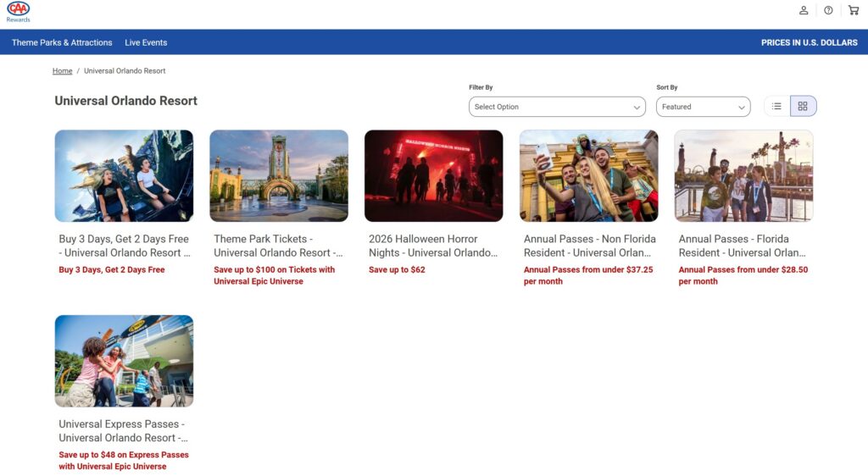The height and width of the screenshot is (476, 868).
Task: Open '2026 Halloween Horror Nights' title
Action: (433, 246)
